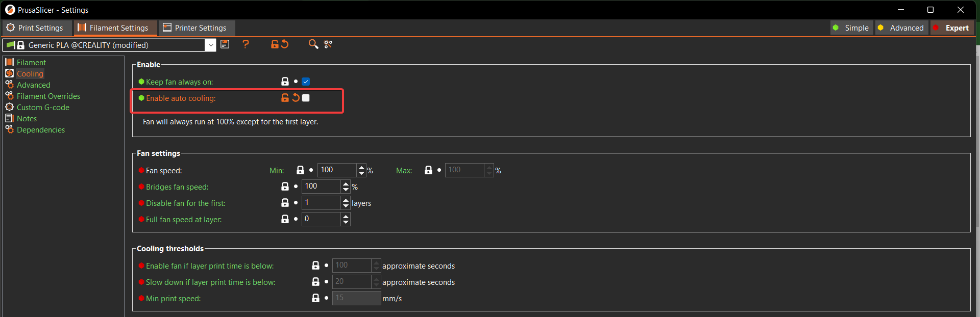Click the spool icon on Filament Settings tab
Image resolution: width=980 pixels, height=317 pixels.
pyautogui.click(x=82, y=28)
